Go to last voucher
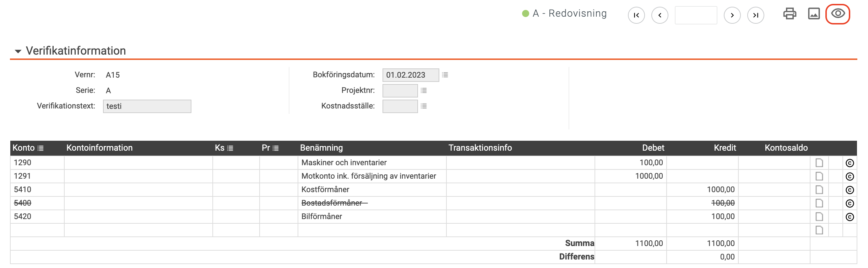The image size is (868, 268). [x=755, y=15]
